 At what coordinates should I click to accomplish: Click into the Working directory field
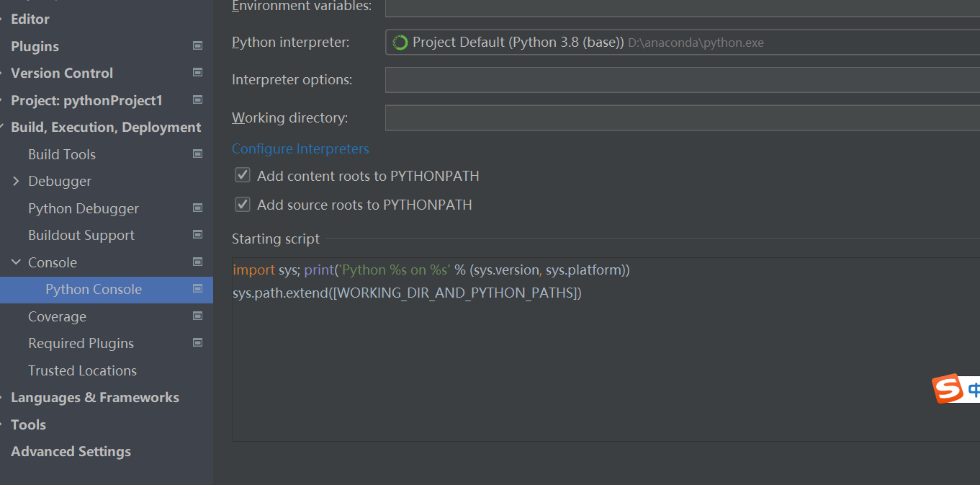pyautogui.click(x=681, y=117)
